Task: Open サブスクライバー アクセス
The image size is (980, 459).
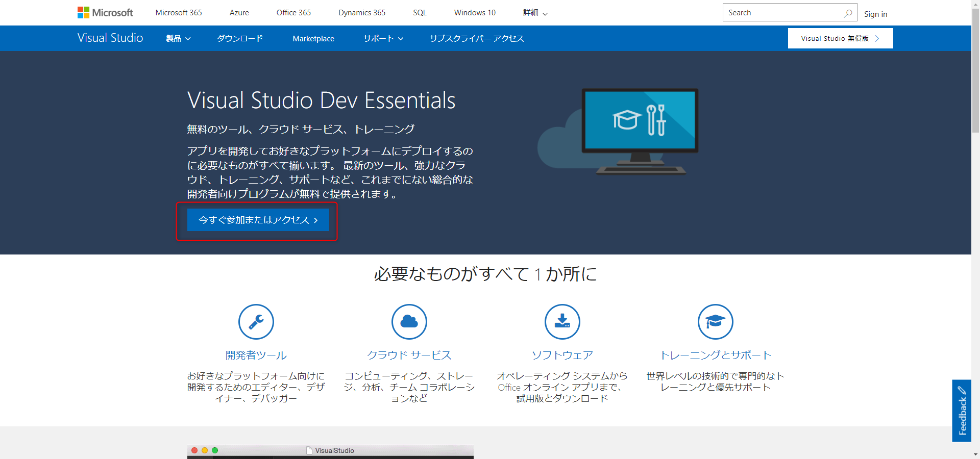Action: [x=477, y=38]
